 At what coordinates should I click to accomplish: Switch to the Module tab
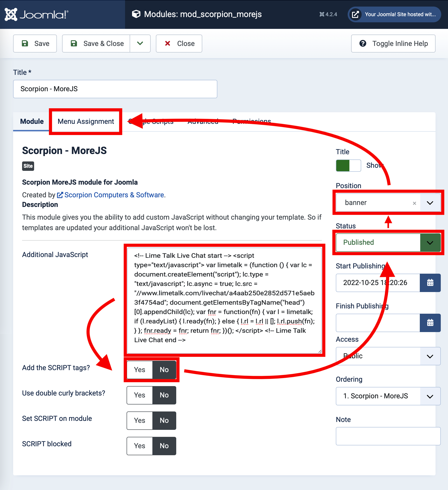tap(32, 121)
